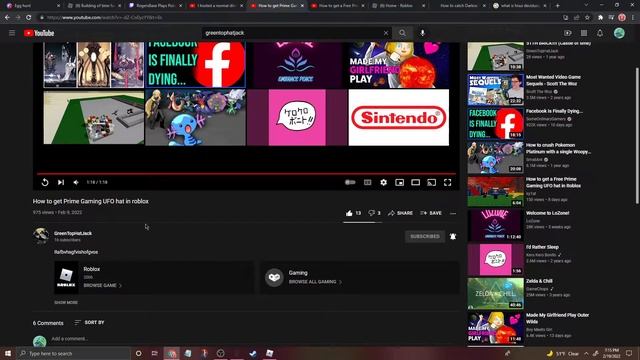Open Windows Start menu
This screenshot has width=640, height=360.
(x=8, y=353)
